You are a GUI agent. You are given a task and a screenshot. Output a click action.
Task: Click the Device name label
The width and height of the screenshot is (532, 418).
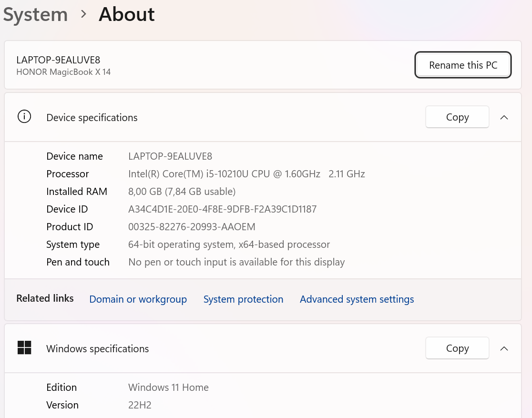[x=74, y=156]
